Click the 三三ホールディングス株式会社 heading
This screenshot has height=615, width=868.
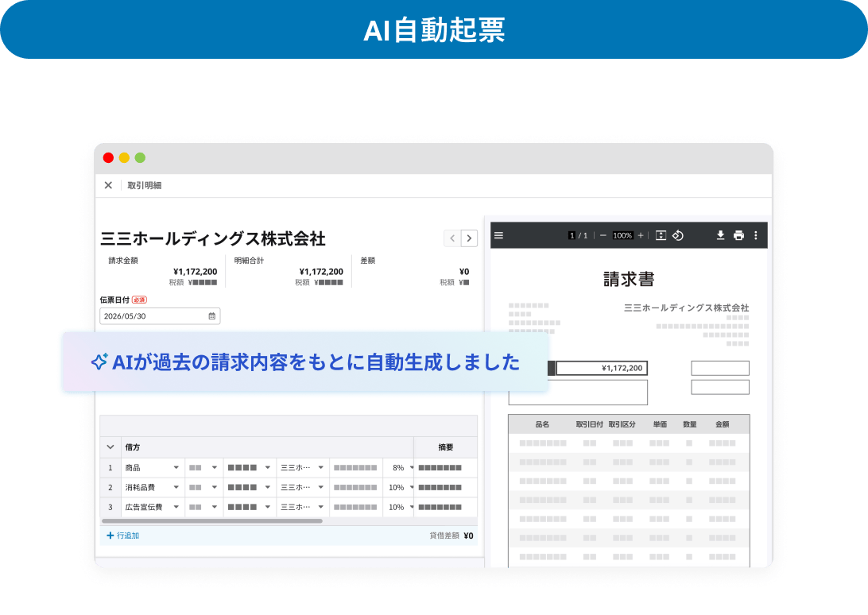(x=212, y=238)
